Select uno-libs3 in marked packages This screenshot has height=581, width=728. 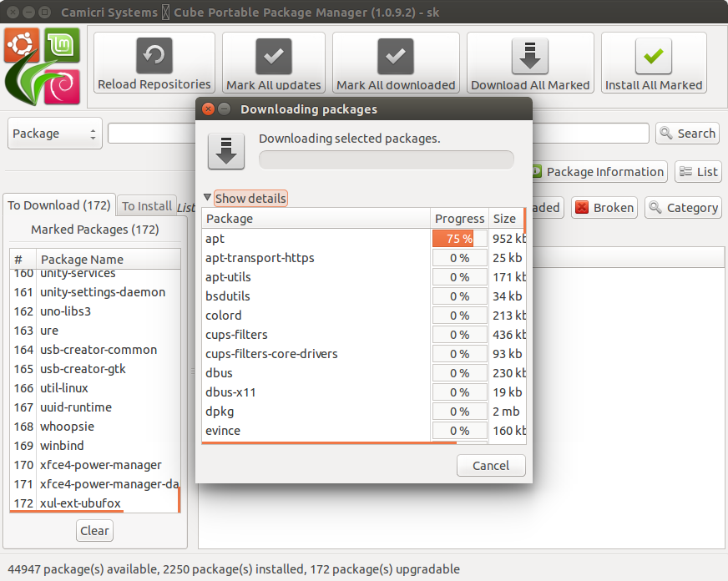coord(94,311)
